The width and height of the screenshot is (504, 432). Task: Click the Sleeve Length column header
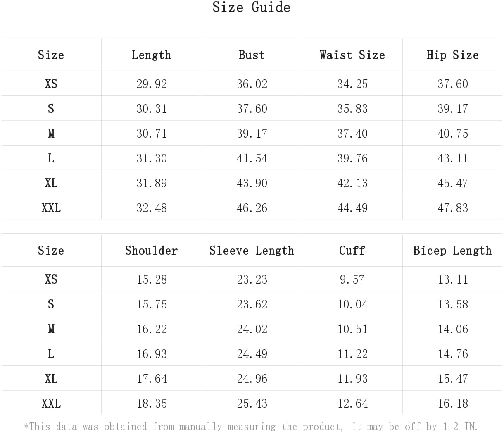(x=252, y=251)
